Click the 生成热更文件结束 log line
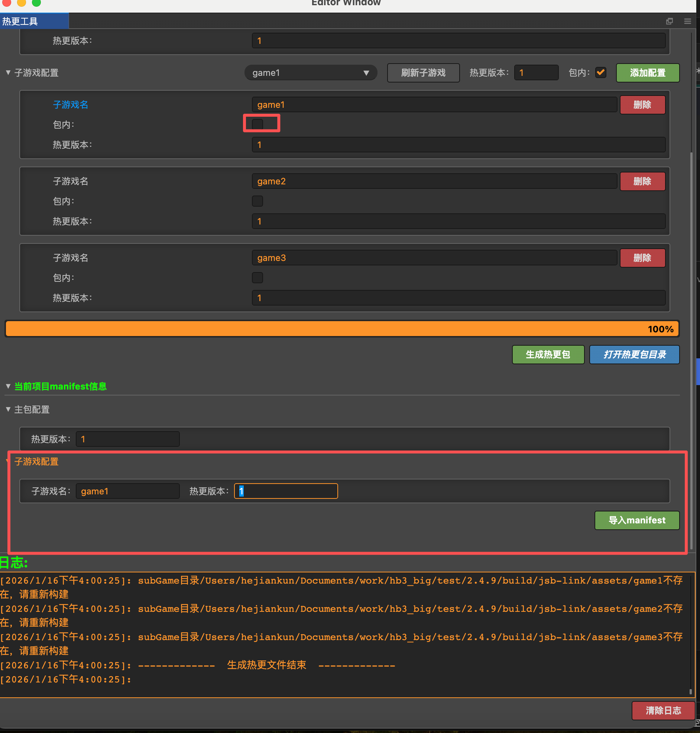The height and width of the screenshot is (733, 700). tap(198, 665)
